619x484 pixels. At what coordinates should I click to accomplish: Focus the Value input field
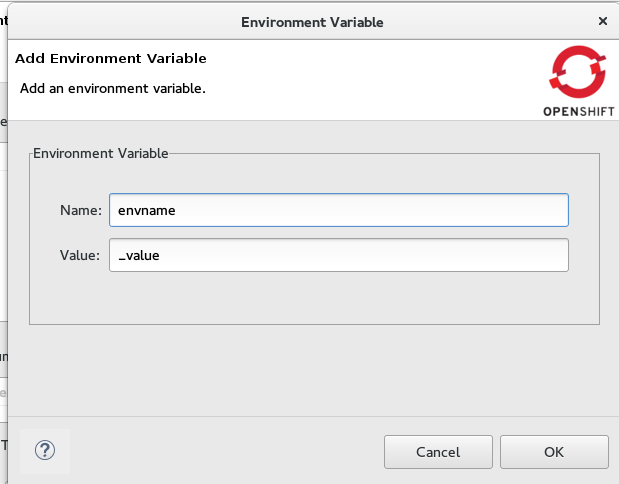point(338,255)
